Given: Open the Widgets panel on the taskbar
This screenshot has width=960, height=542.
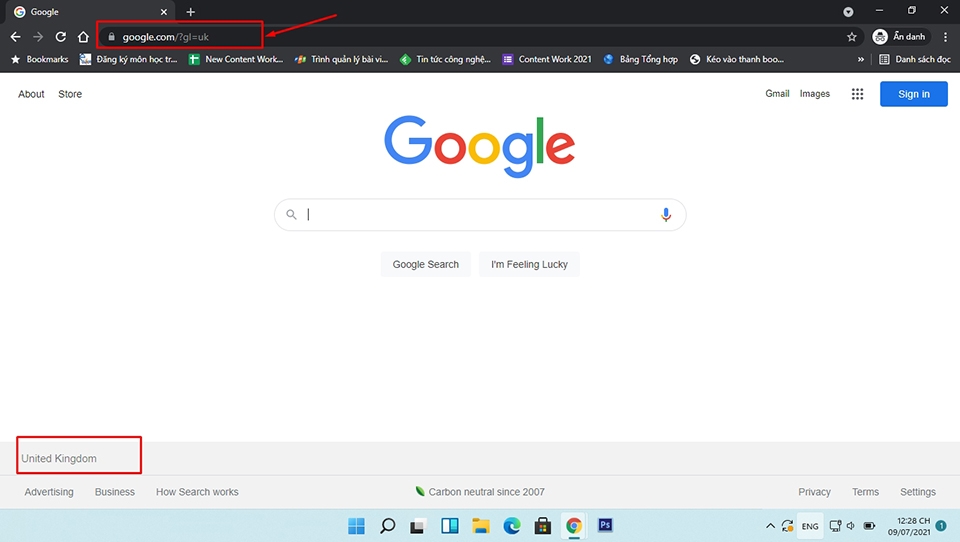Looking at the screenshot, I should [450, 525].
